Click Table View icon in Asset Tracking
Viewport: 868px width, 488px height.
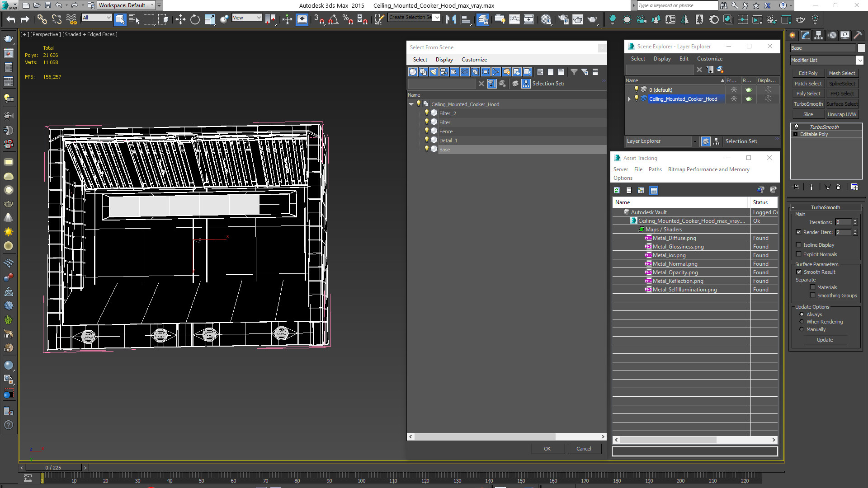653,190
